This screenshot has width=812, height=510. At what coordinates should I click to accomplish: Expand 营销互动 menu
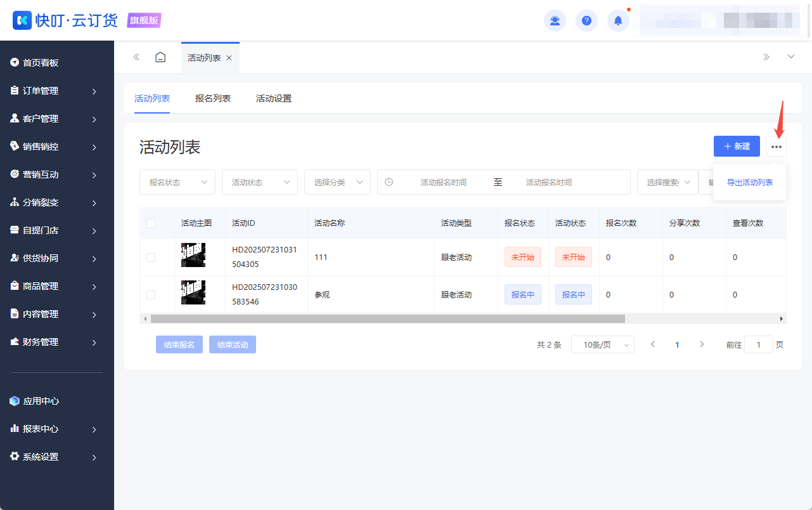click(57, 174)
